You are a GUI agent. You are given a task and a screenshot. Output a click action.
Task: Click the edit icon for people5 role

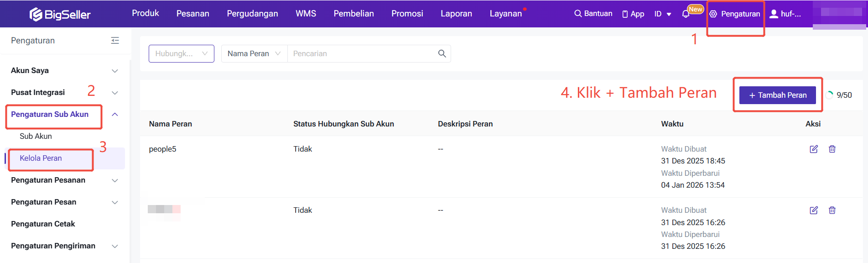(813, 149)
